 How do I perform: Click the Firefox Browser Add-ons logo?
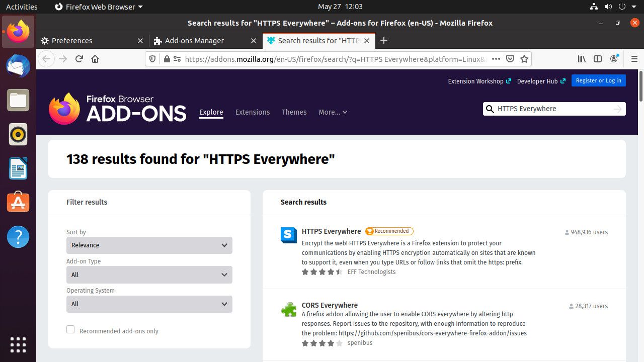[x=117, y=109]
